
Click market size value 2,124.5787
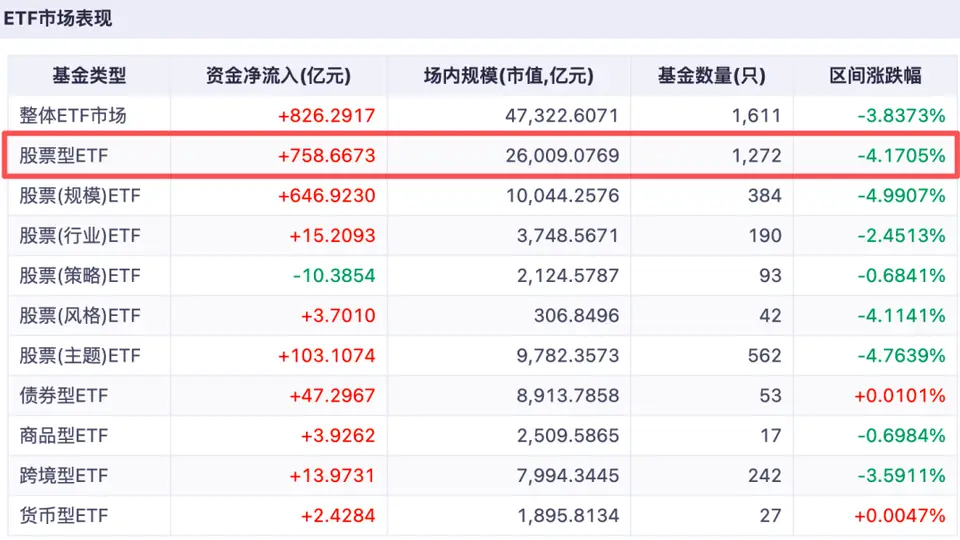(568, 276)
